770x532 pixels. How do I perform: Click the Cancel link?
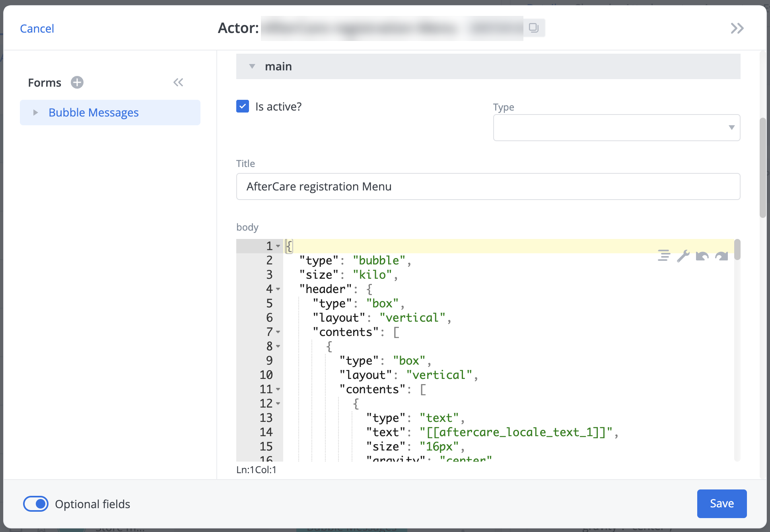pos(37,28)
